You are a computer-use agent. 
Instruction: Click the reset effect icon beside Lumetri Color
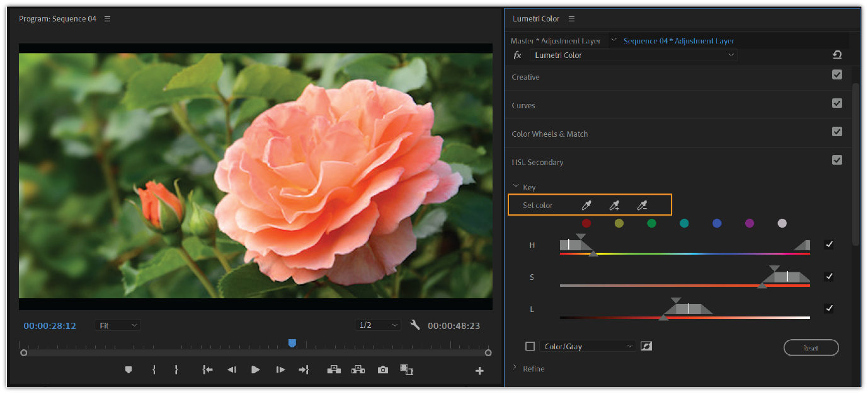click(x=837, y=55)
